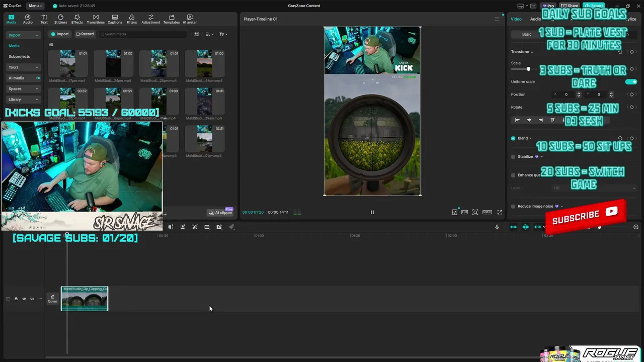The width and height of the screenshot is (644, 362).
Task: Click the focus frame icon under player
Action: (475, 212)
